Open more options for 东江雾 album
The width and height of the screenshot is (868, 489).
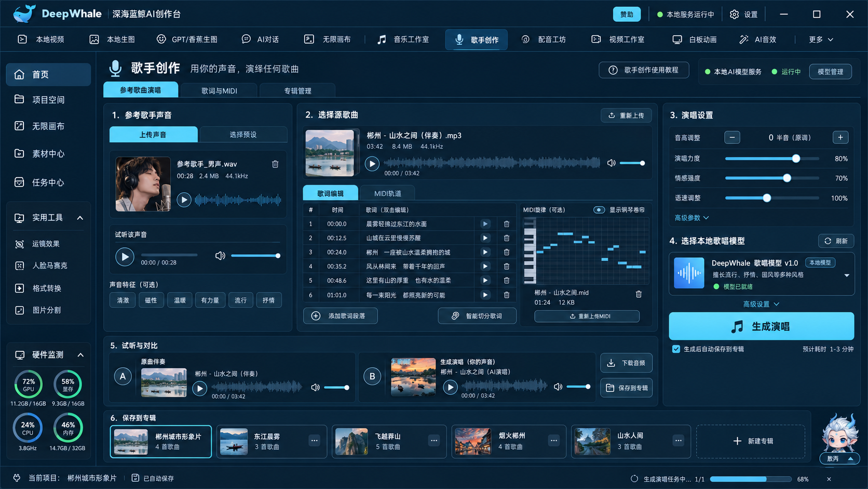(315, 441)
